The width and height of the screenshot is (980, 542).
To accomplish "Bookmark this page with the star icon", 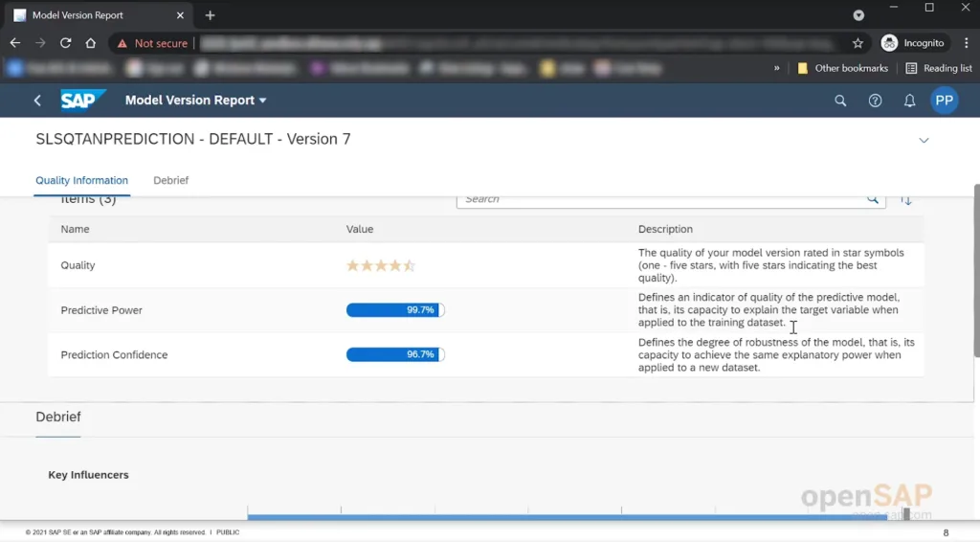I will 857,43.
